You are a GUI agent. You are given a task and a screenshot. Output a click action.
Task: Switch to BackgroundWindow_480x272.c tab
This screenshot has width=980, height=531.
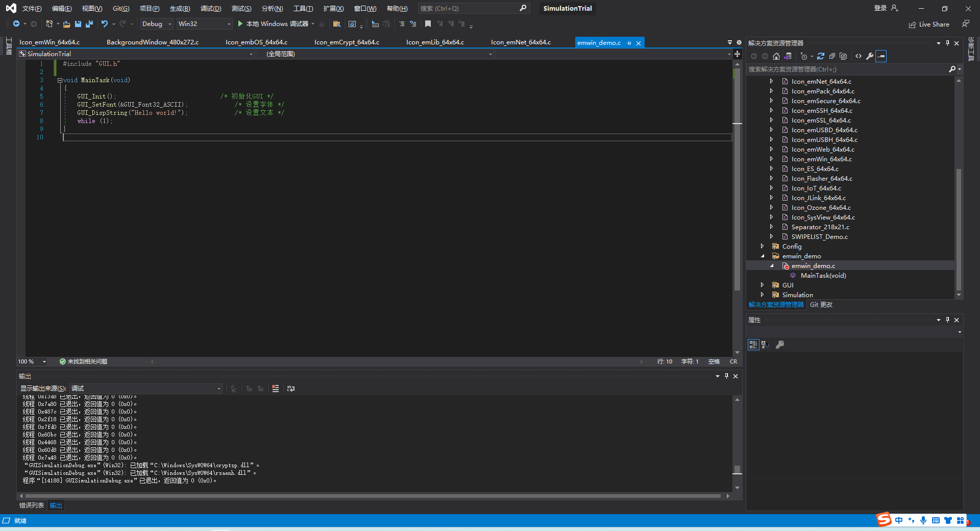tap(153, 42)
